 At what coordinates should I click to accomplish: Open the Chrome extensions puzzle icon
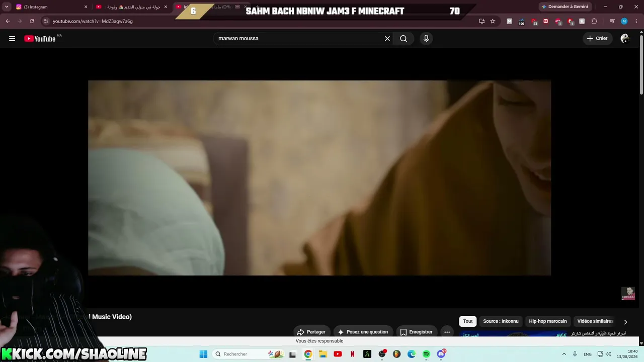(x=594, y=21)
